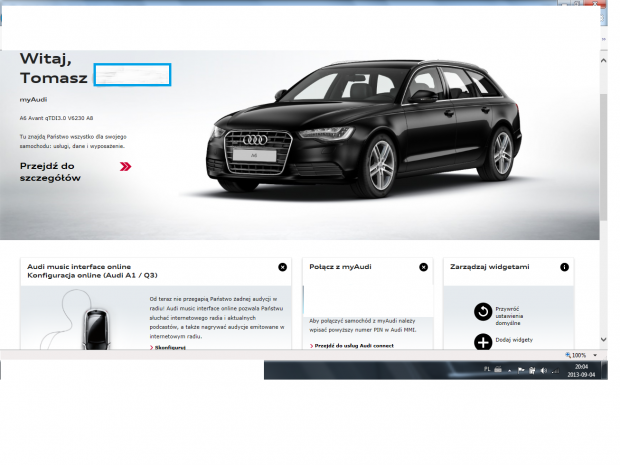
Task: Click red double-arrow next to Przejdź do szczegółów
Action: tap(125, 166)
